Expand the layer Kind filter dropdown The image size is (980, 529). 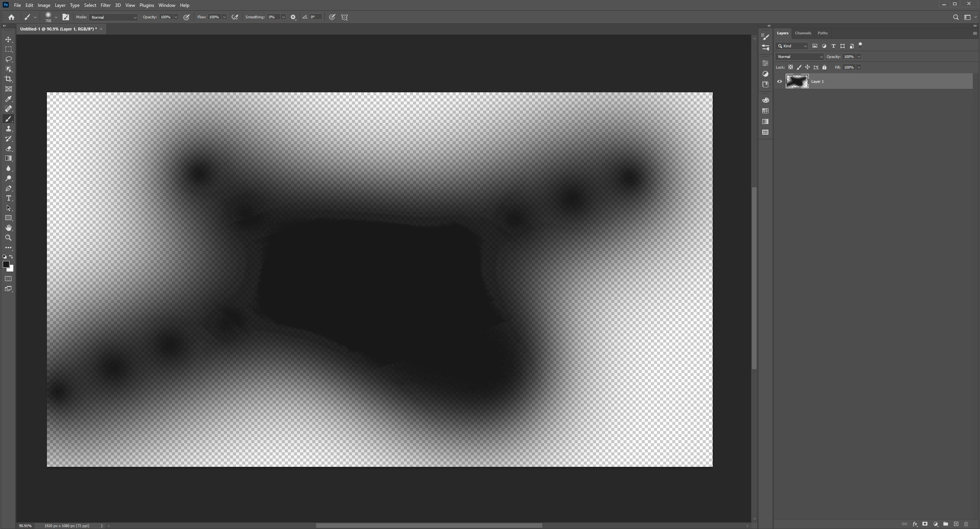pos(792,46)
